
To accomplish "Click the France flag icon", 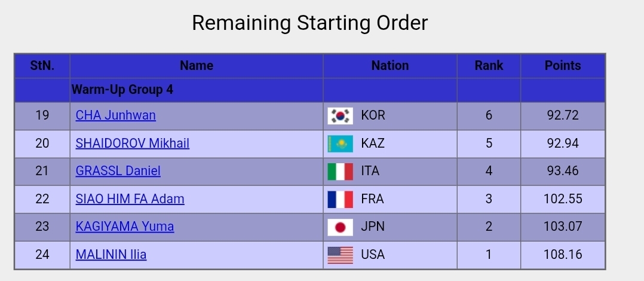I will tap(340, 199).
